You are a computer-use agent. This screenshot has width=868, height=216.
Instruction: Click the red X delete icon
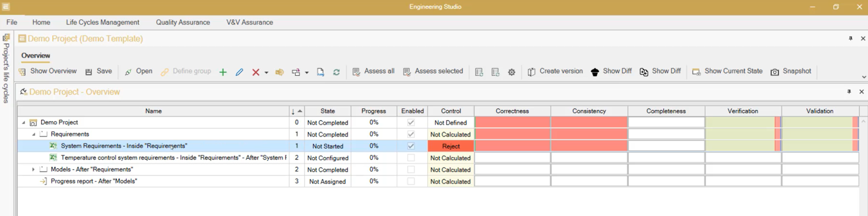tap(256, 72)
